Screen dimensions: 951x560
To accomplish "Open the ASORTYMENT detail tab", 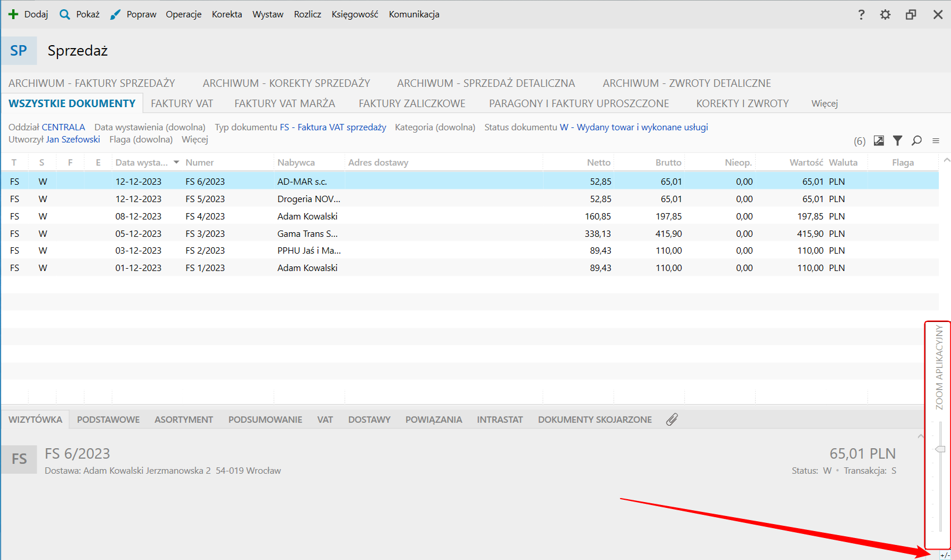I will [x=184, y=420].
